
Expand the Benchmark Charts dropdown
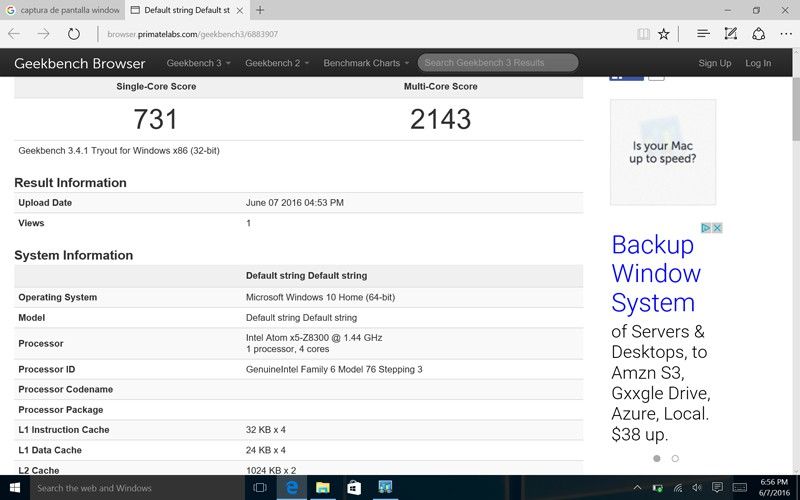tap(366, 63)
